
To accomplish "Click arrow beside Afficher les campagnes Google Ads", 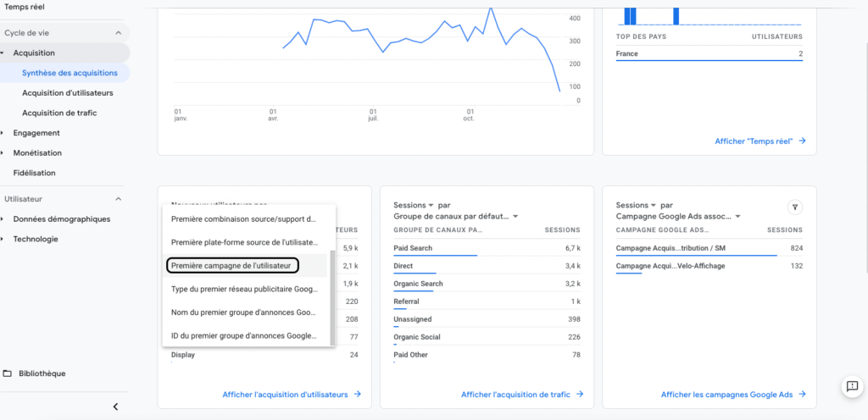I will 802,395.
